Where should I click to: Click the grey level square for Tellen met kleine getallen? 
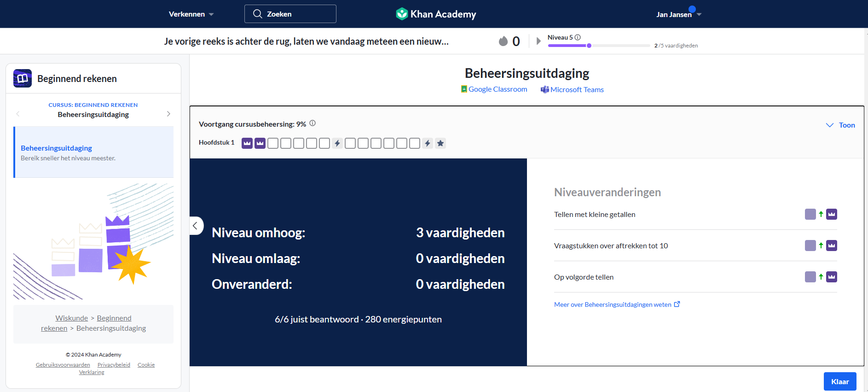click(x=810, y=214)
